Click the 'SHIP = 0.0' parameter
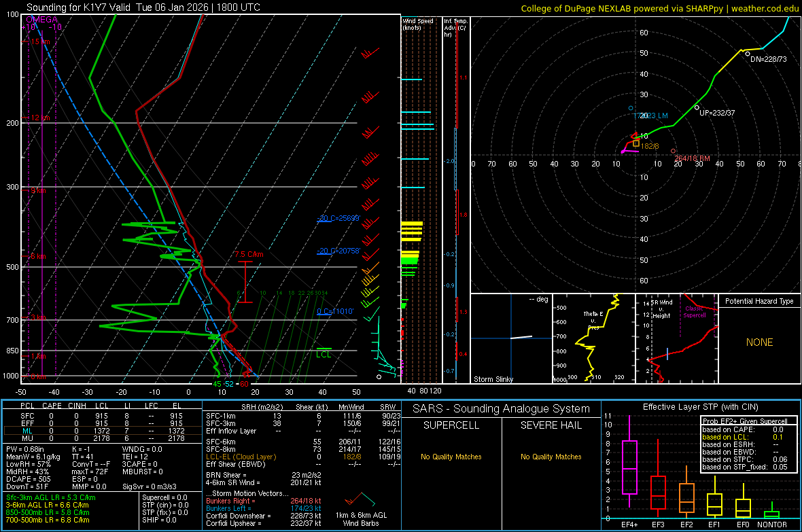 159,520
